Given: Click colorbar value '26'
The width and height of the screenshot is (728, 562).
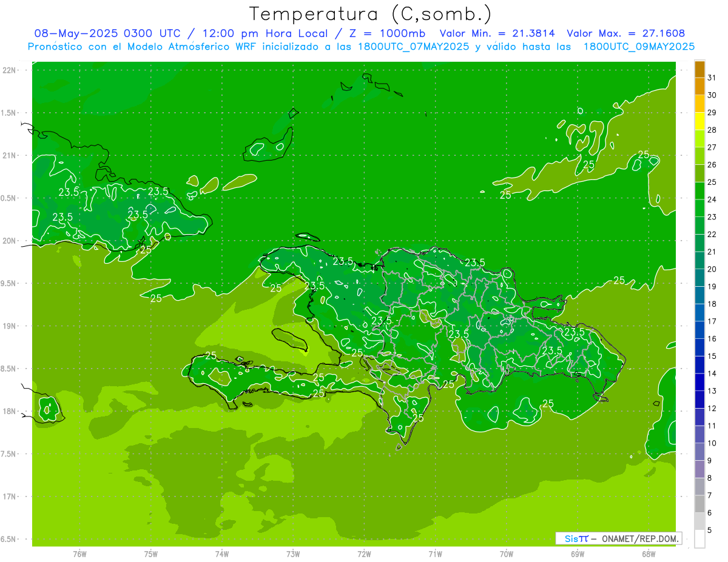Looking at the screenshot, I should pos(712,165).
